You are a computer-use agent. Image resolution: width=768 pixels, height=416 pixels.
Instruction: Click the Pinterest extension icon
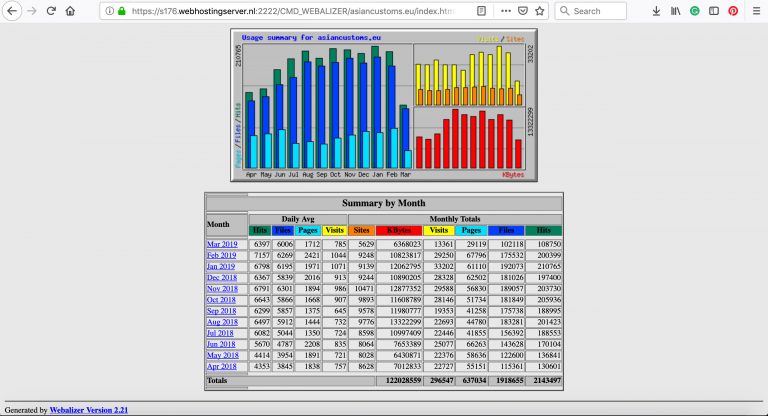coord(732,11)
